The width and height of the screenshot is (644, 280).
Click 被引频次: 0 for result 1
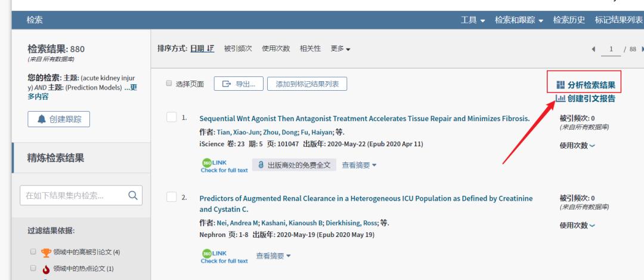pyautogui.click(x=577, y=118)
